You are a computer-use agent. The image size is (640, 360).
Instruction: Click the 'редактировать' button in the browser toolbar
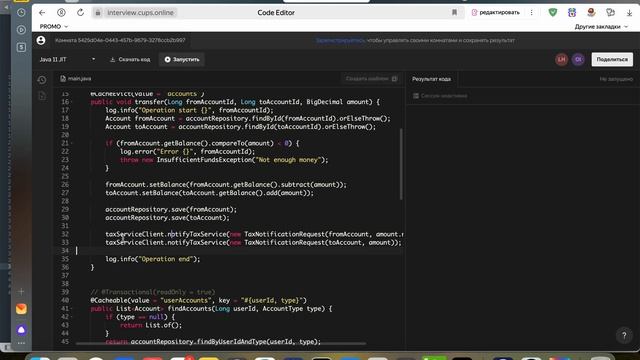[x=496, y=13]
